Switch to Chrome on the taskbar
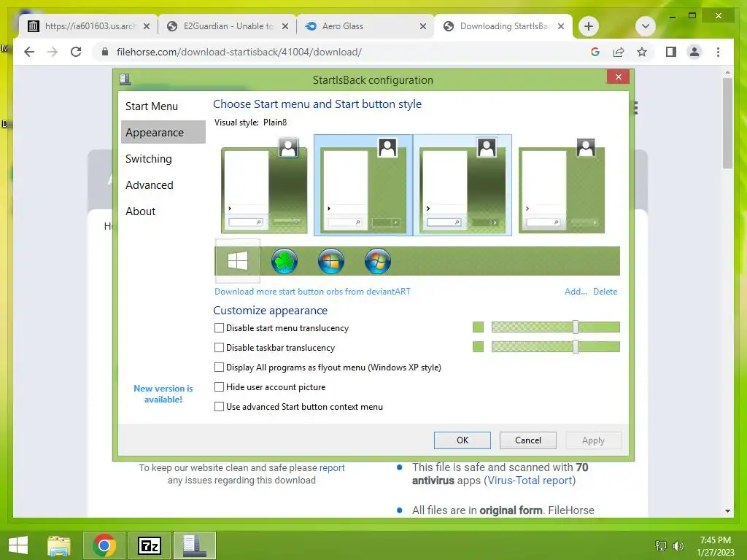The image size is (747, 560). (104, 545)
